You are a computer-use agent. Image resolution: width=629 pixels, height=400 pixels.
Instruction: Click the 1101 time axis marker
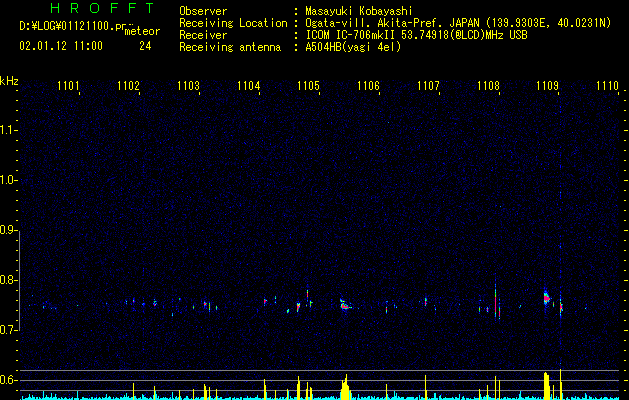click(68, 85)
